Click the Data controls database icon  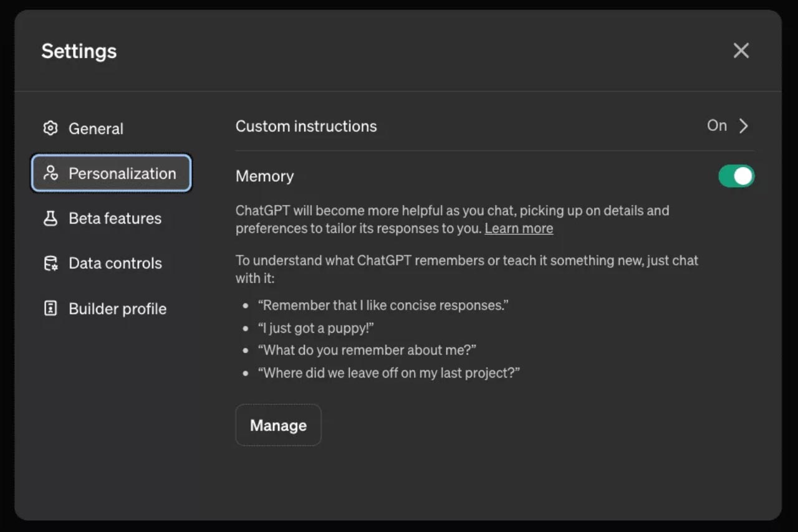pyautogui.click(x=50, y=264)
